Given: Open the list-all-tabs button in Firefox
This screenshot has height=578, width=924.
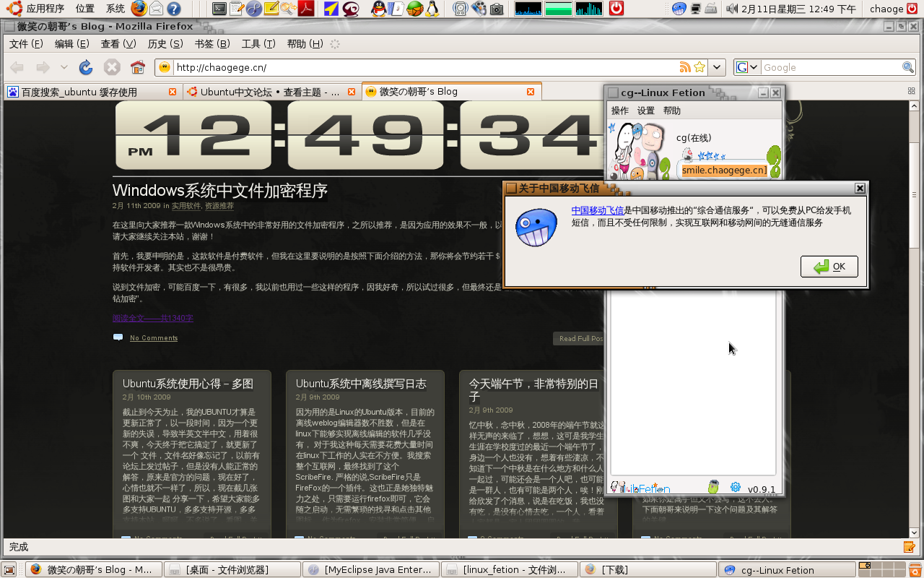Looking at the screenshot, I should coord(911,91).
